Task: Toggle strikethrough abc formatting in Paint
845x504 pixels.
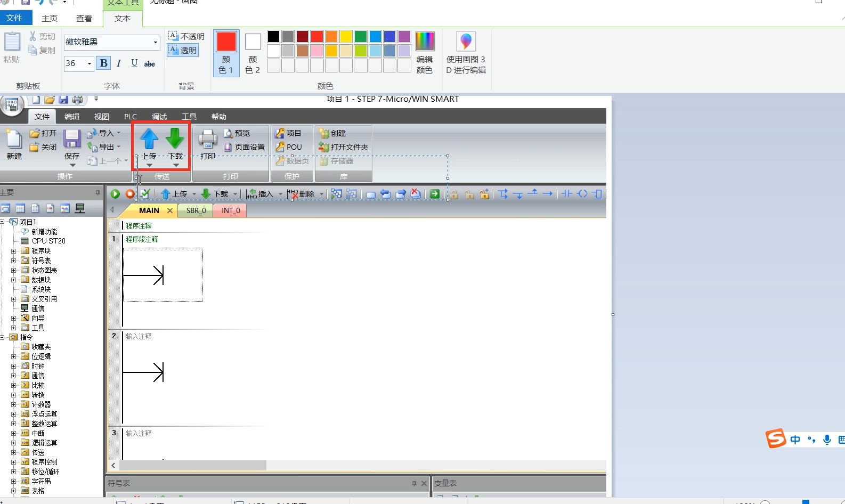Action: pyautogui.click(x=150, y=63)
